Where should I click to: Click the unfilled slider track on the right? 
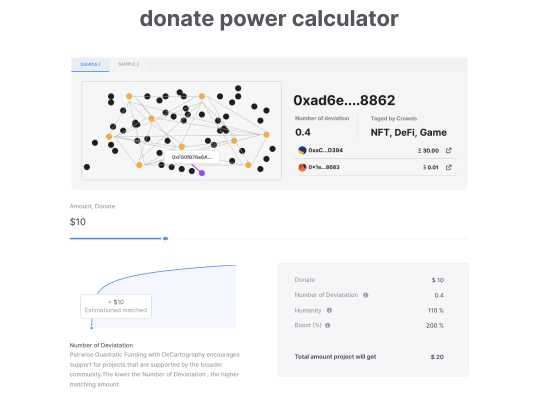[x=318, y=239]
